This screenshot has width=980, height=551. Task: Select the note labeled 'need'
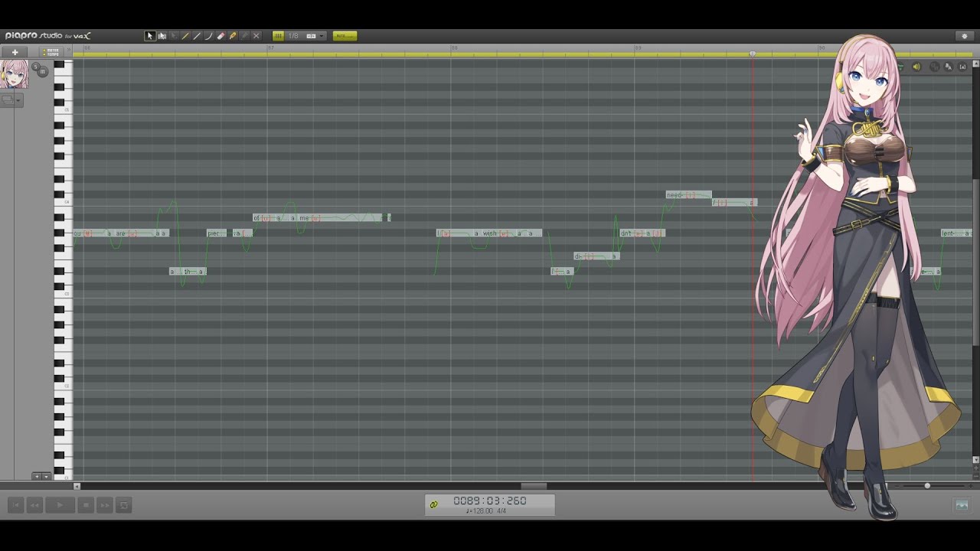688,195
